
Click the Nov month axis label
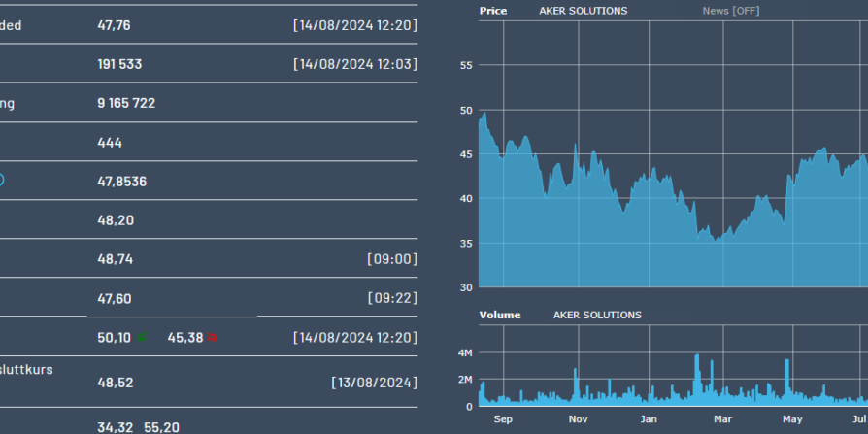click(x=578, y=419)
